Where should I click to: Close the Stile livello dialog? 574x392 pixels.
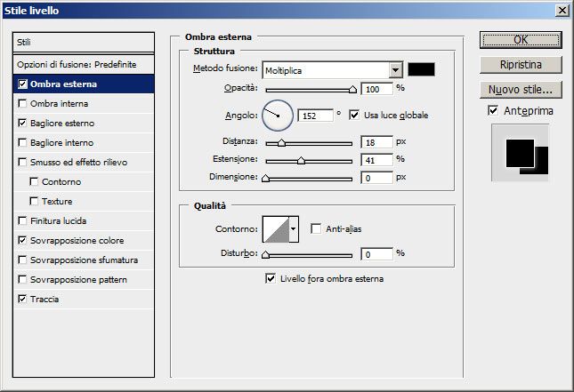tap(562, 11)
